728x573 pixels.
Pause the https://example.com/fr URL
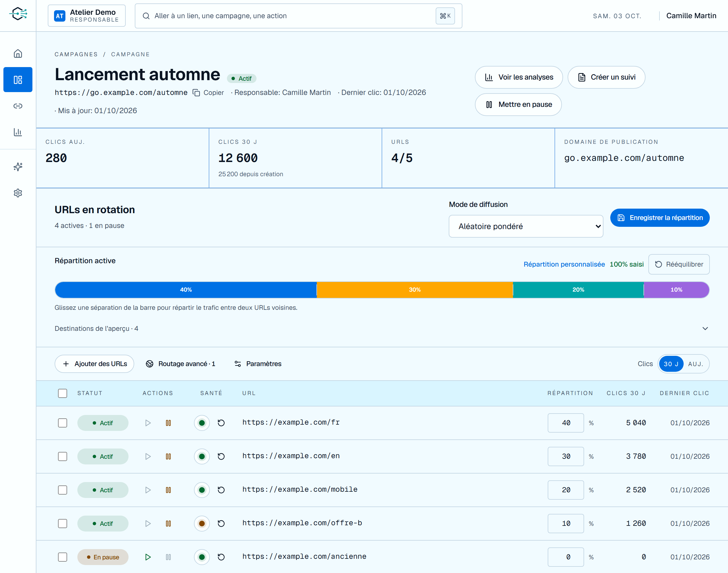(168, 423)
